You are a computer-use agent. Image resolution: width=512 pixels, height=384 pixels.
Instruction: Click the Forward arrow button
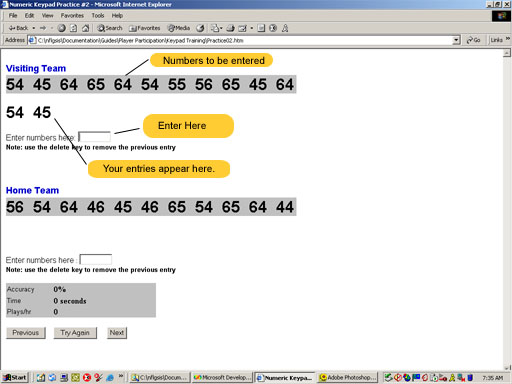coord(43,28)
